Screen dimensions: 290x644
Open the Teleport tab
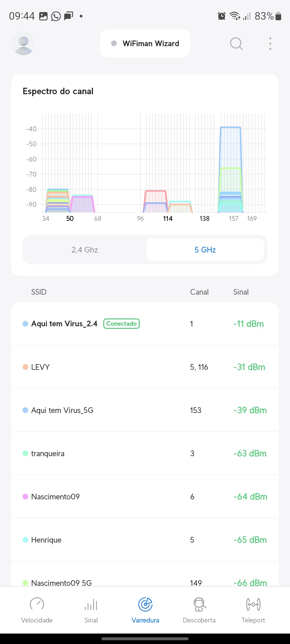click(253, 610)
